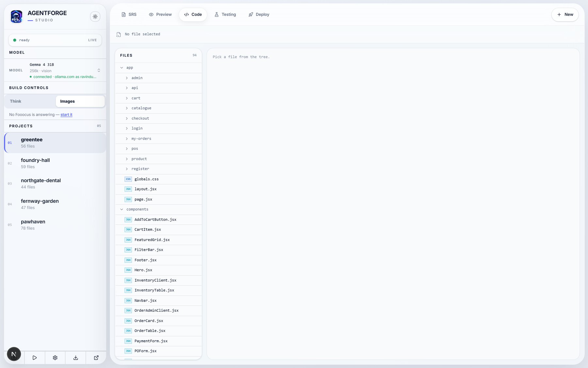Click the start it link

(x=66, y=114)
